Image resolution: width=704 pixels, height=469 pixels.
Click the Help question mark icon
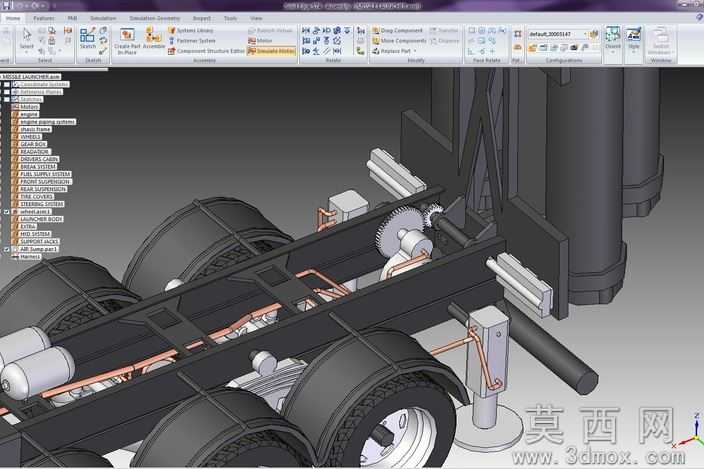(x=699, y=18)
